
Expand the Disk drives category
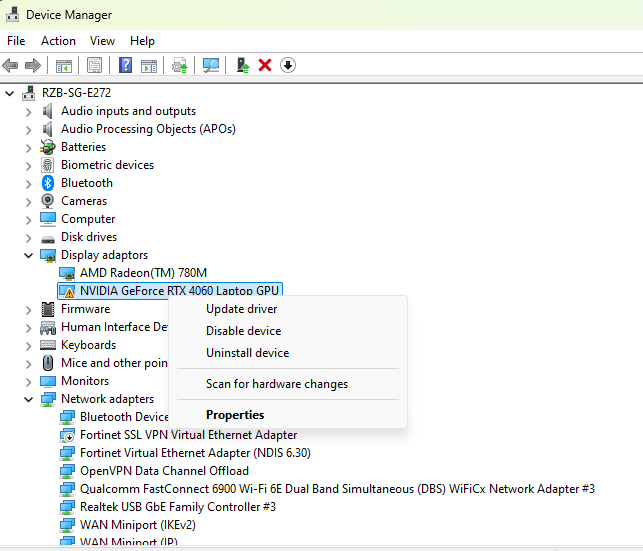pyautogui.click(x=28, y=237)
